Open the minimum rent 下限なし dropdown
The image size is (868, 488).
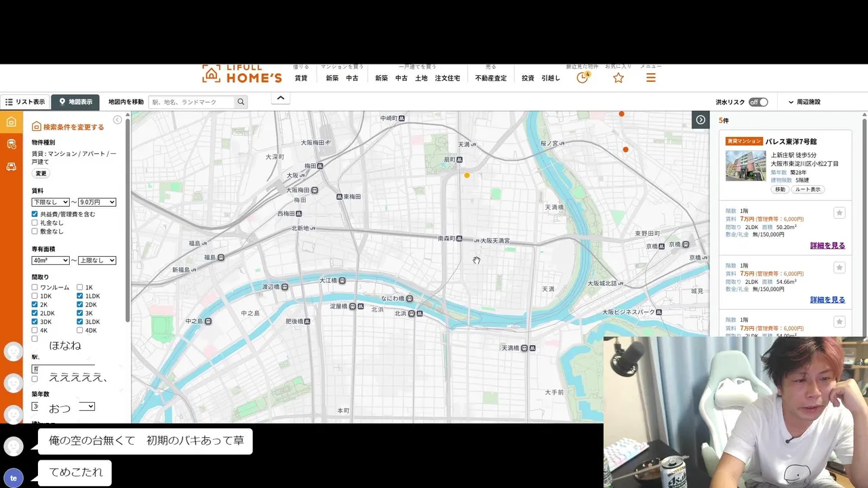coord(51,202)
